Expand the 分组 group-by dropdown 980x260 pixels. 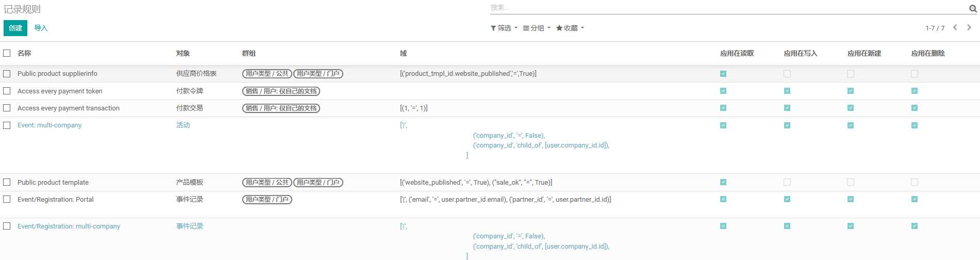(x=537, y=28)
